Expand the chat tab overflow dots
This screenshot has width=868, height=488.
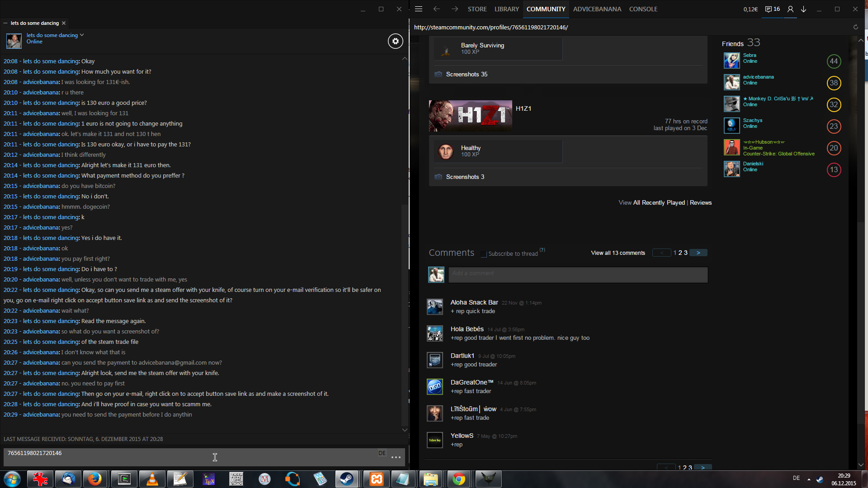point(5,23)
